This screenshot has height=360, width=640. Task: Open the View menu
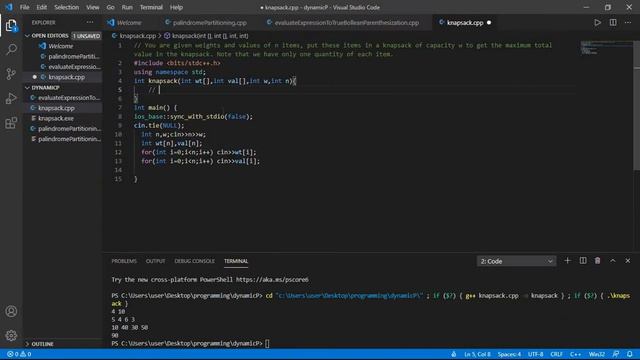tap(92, 7)
